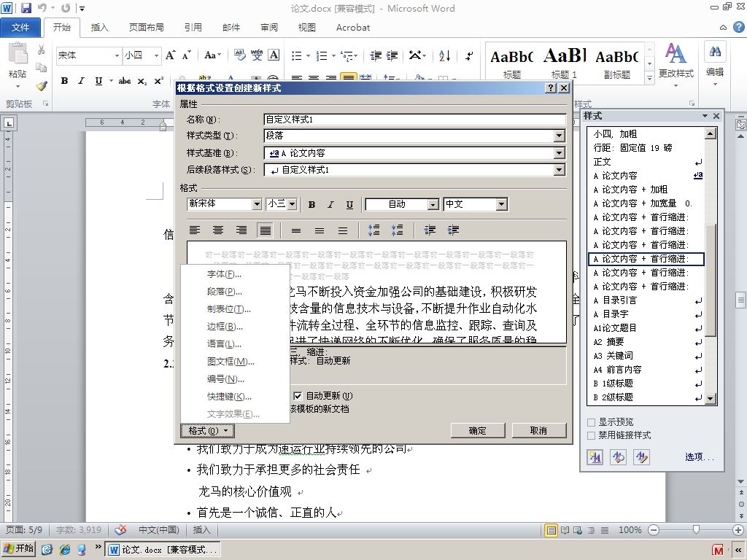Click the 取消 button
Viewport: 747px width, 560px height.
pos(539,430)
